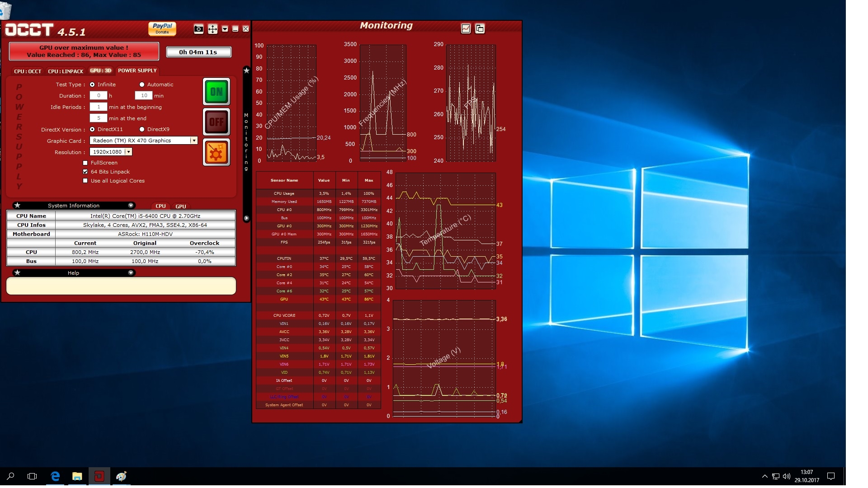Select the Automatic test type
This screenshot has height=488, width=868.
(x=142, y=84)
